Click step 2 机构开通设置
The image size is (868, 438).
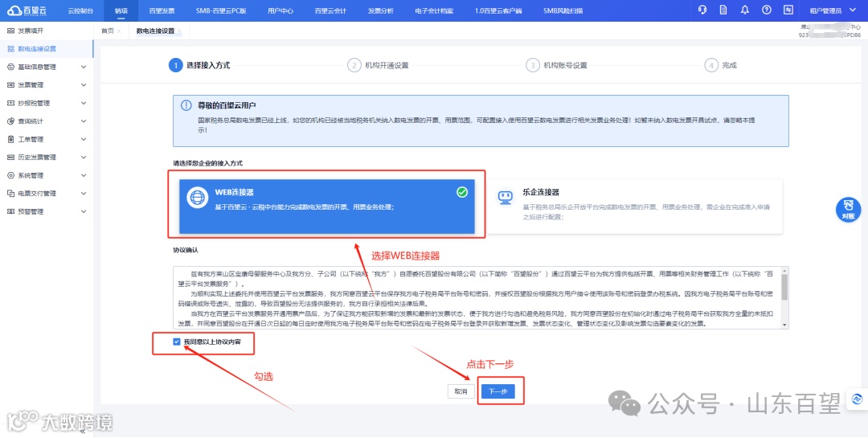[x=378, y=65]
